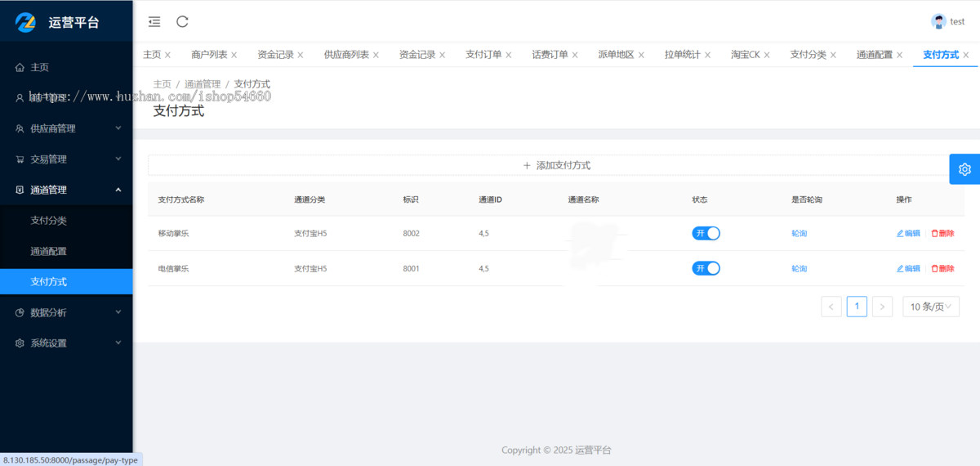Click the 运营平台 logo icon
Screen dimensions: 980x466
[27, 22]
